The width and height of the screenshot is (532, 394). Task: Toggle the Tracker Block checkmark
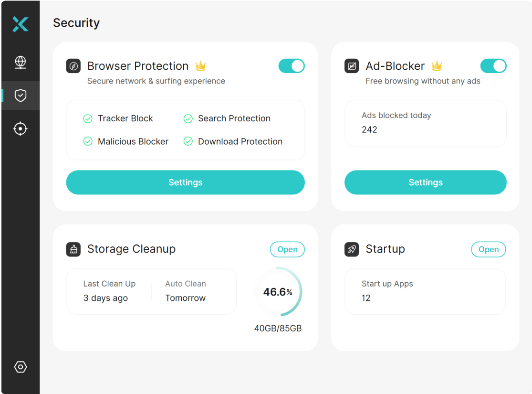(x=88, y=118)
